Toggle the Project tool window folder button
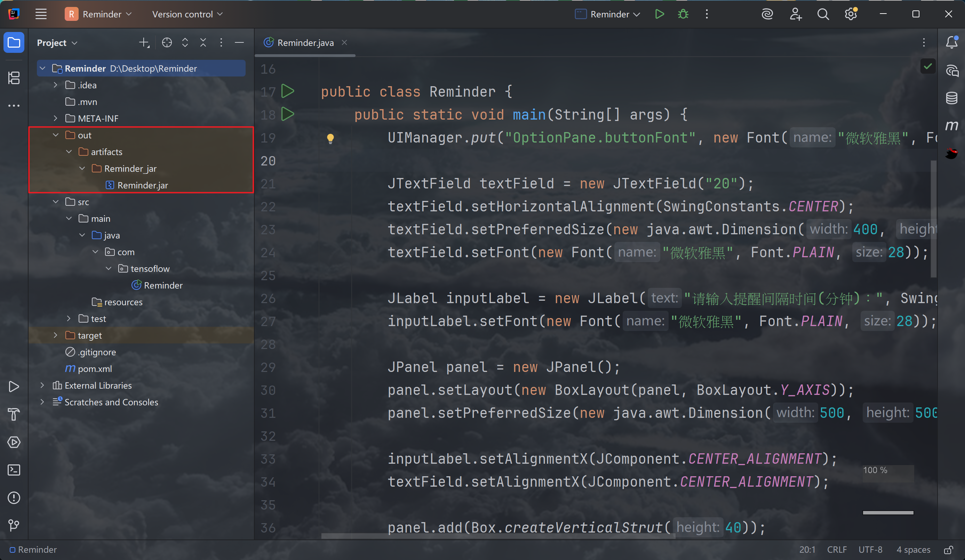 14,42
